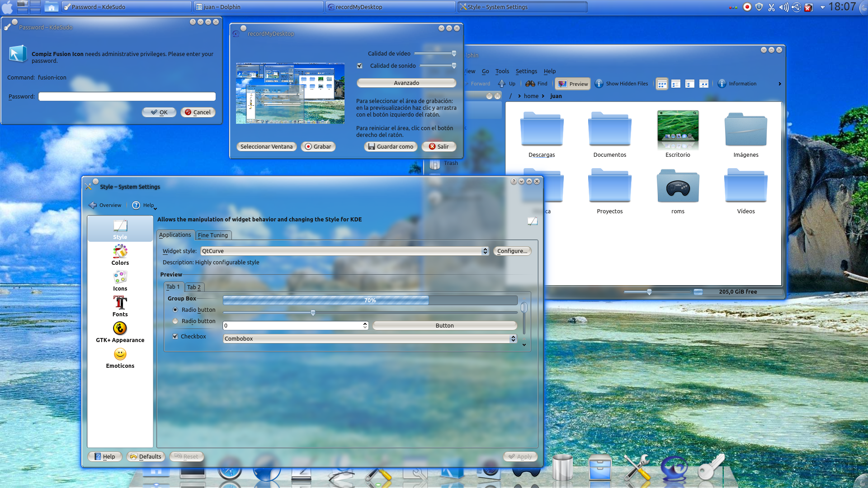Open the Icons settings module
Viewport: 868px width, 488px height.
(120, 281)
